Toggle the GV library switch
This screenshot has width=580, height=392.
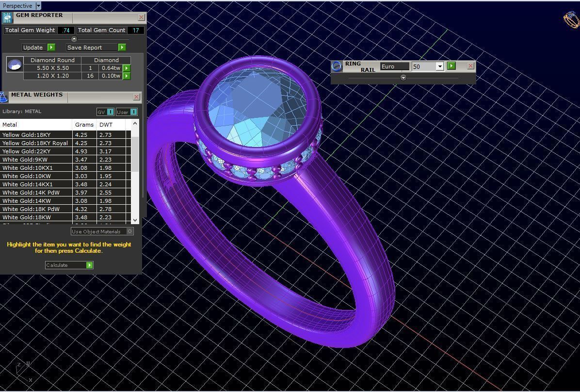105,112
